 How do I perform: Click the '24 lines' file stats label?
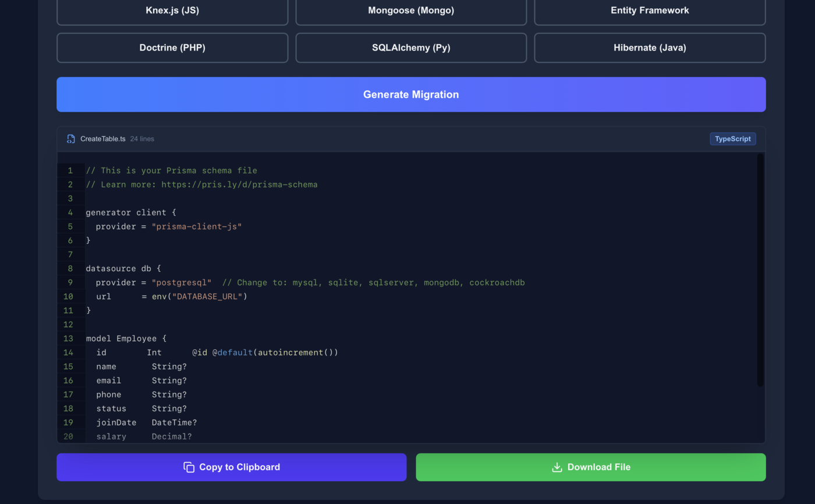[141, 139]
